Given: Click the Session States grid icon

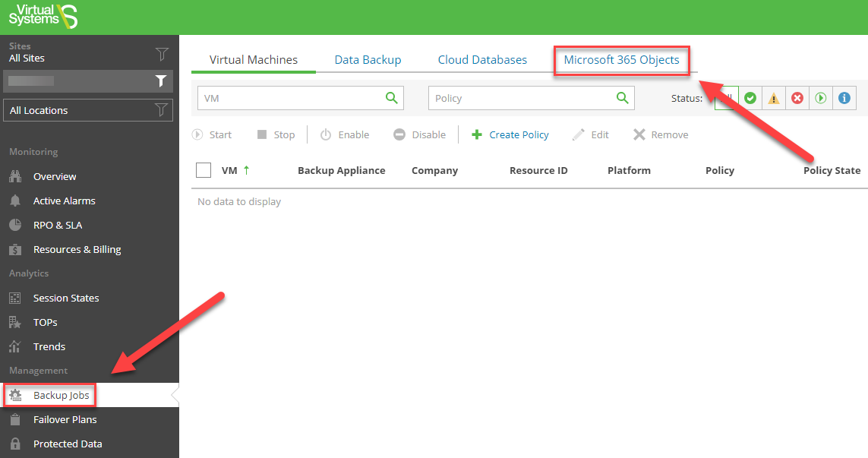Looking at the screenshot, I should tap(15, 298).
